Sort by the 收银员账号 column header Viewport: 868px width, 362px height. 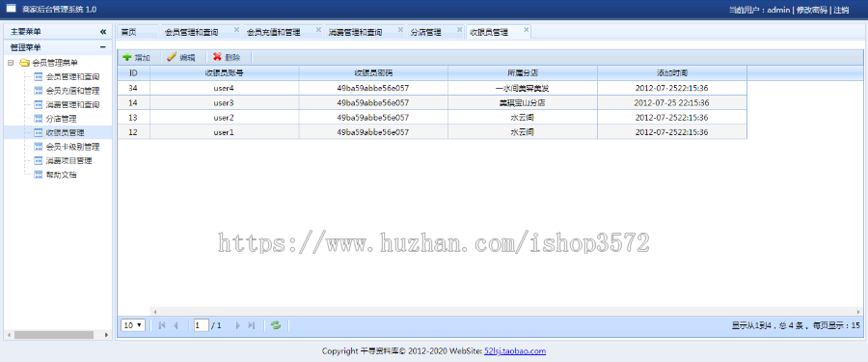click(x=224, y=72)
